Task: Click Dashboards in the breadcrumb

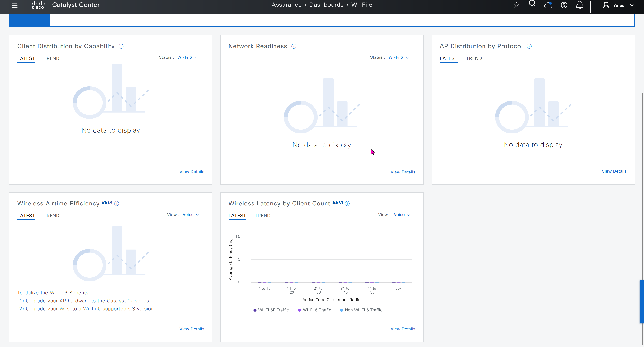Action: (x=326, y=5)
